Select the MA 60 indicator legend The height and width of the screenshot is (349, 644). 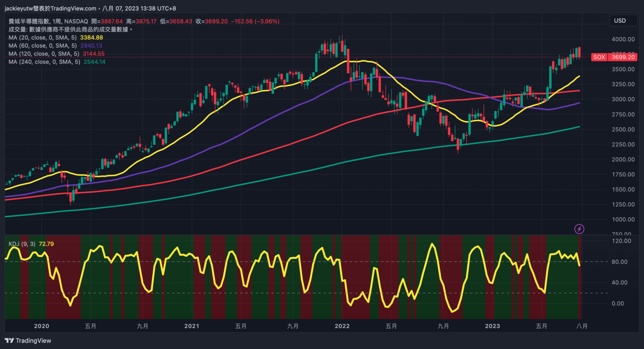pyautogui.click(x=42, y=46)
